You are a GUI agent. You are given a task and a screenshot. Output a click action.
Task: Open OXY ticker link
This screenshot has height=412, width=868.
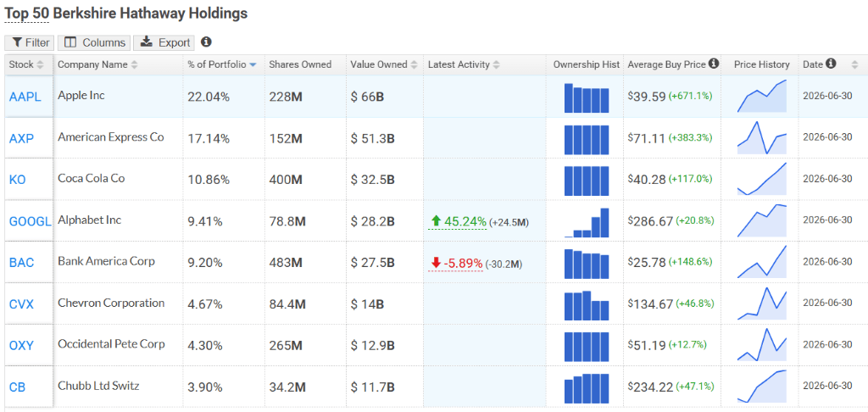click(x=21, y=346)
